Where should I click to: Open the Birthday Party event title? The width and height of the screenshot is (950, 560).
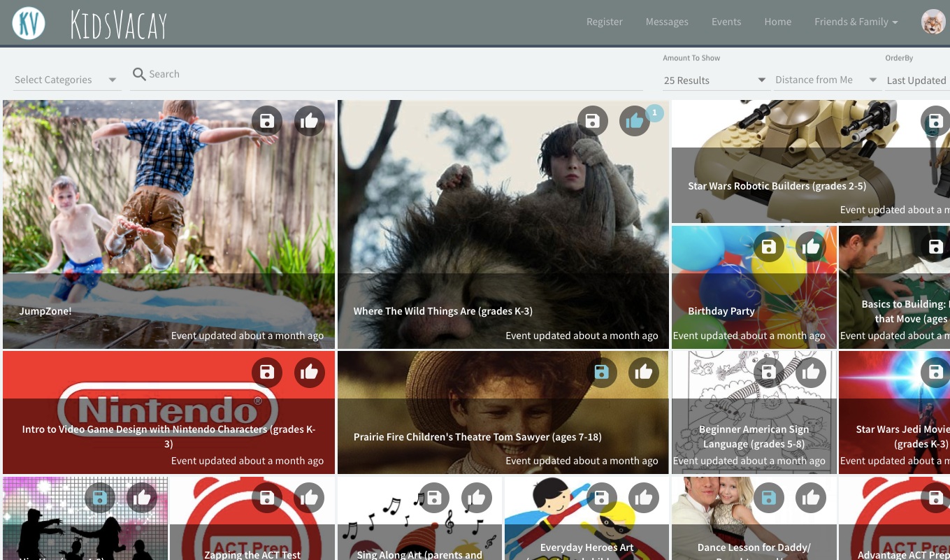721,311
